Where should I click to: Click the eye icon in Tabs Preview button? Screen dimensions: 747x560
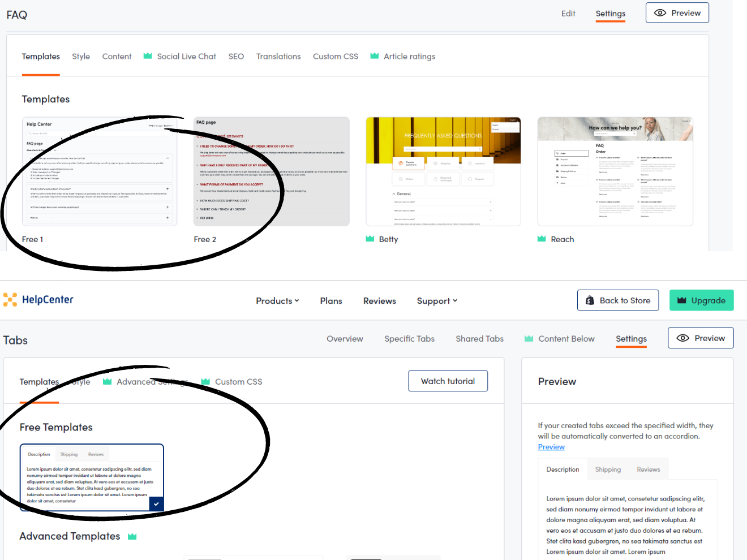[683, 338]
